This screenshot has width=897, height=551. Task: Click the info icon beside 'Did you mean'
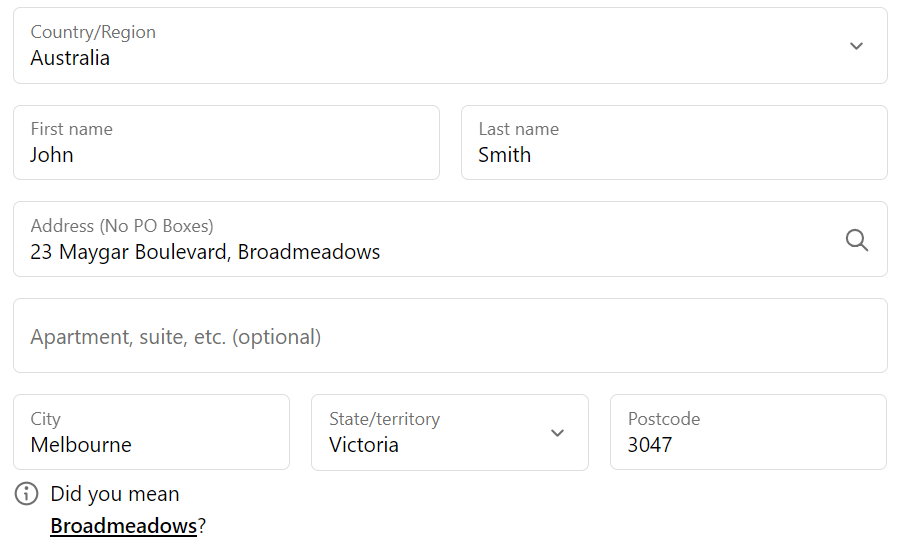pyautogui.click(x=27, y=494)
